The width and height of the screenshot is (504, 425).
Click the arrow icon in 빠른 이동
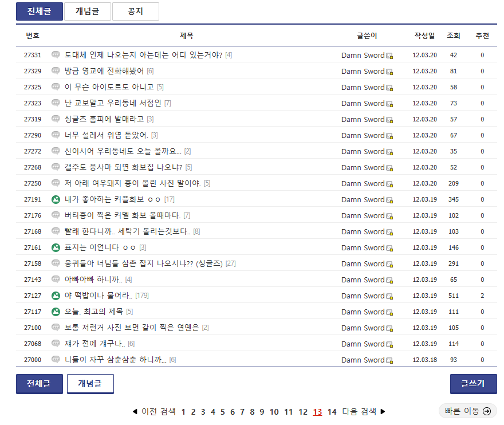click(x=487, y=411)
